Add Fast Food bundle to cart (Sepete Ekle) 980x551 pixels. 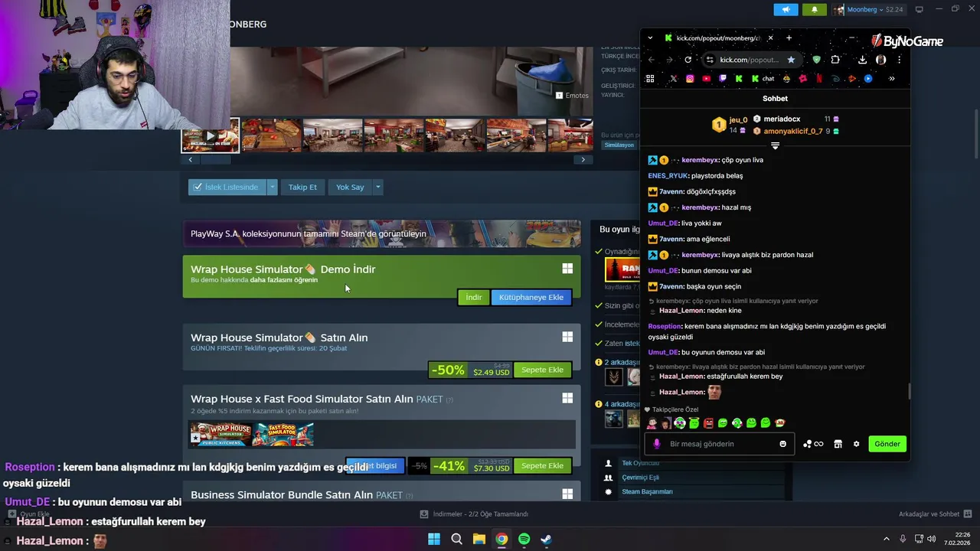(x=542, y=465)
